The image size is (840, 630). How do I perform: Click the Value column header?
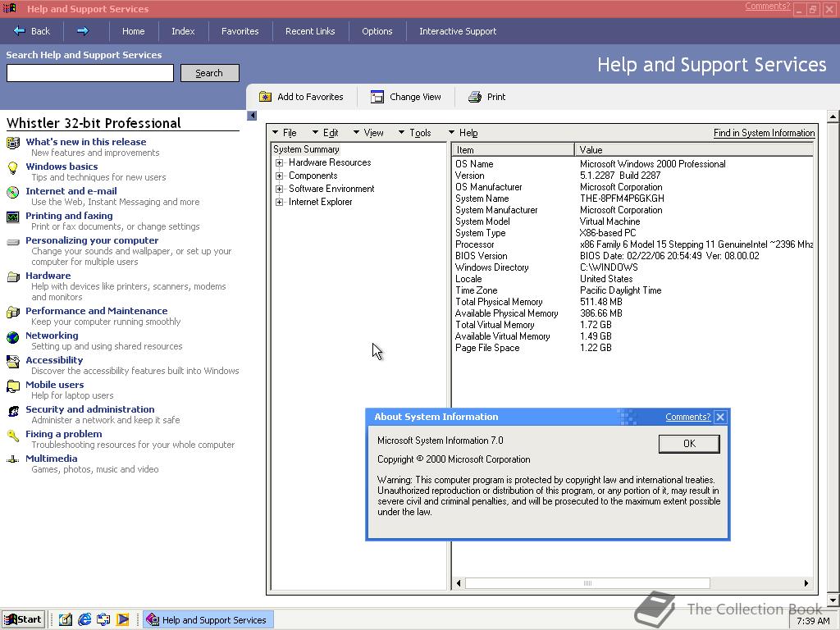[x=694, y=150]
